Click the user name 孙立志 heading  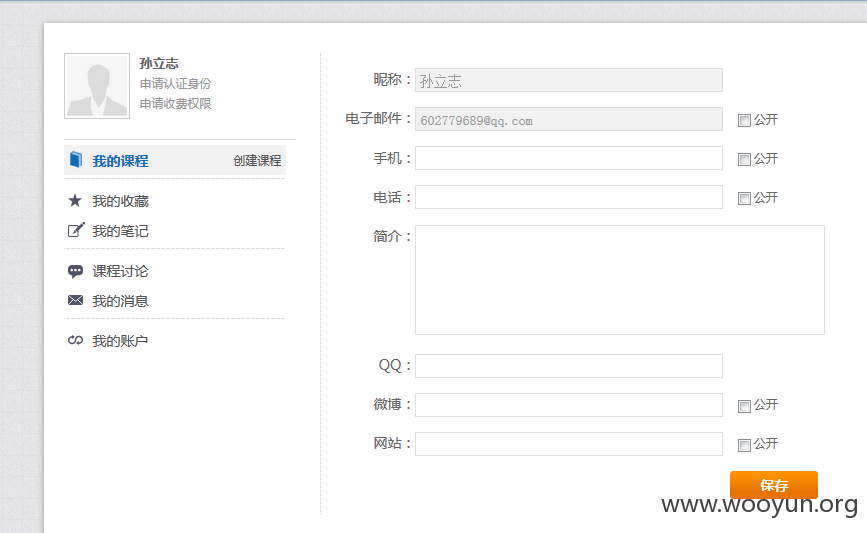pos(159,64)
